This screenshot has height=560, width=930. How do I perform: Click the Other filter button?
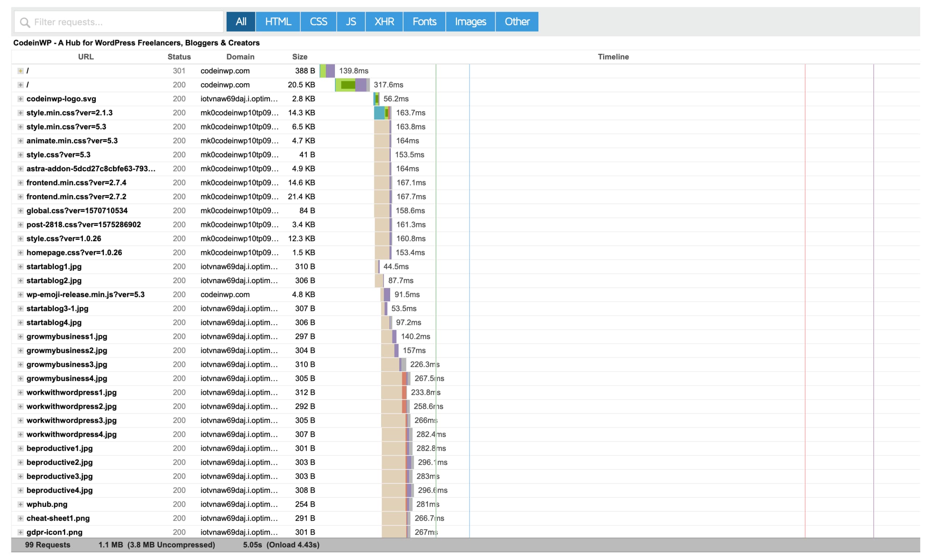click(517, 21)
